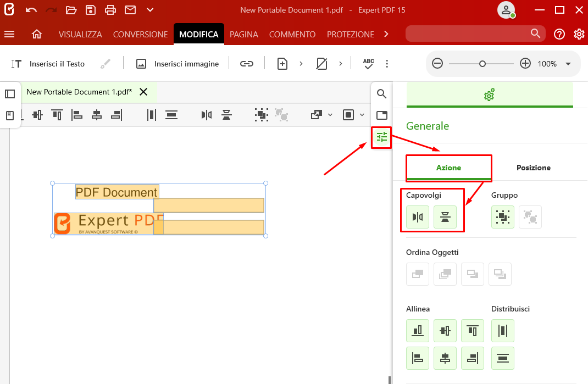Open a file with the folder icon

[x=71, y=10]
